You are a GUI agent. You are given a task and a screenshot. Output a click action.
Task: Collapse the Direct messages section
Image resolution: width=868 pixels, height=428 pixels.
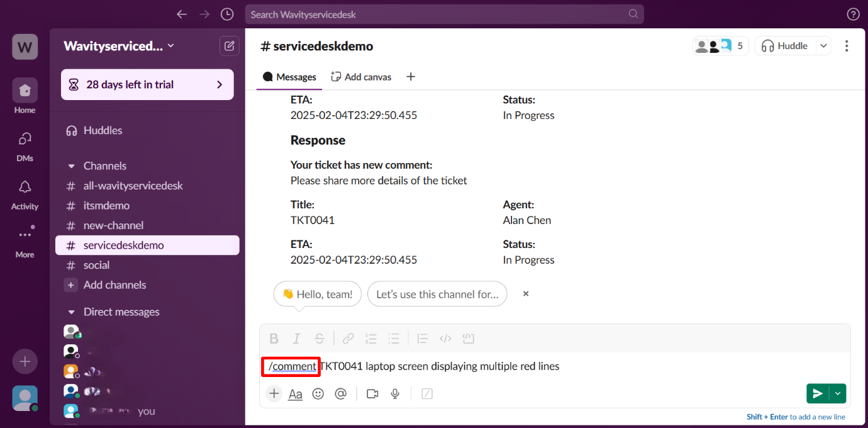72,312
